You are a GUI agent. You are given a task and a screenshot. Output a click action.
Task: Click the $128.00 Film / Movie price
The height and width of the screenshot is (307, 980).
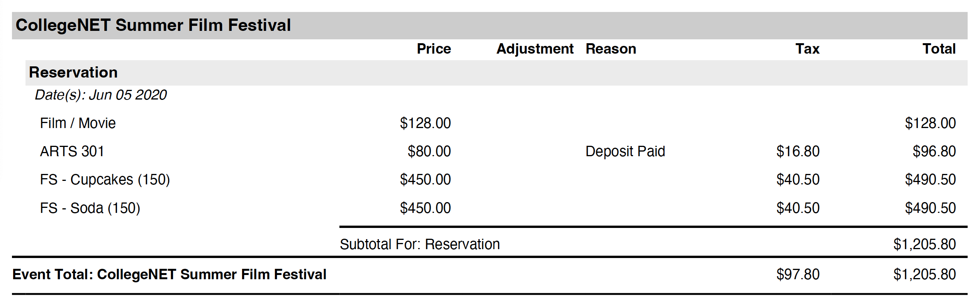click(x=425, y=123)
